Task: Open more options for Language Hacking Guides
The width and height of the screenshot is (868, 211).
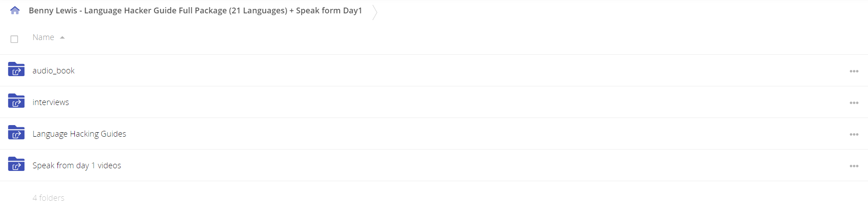Action: pos(854,134)
